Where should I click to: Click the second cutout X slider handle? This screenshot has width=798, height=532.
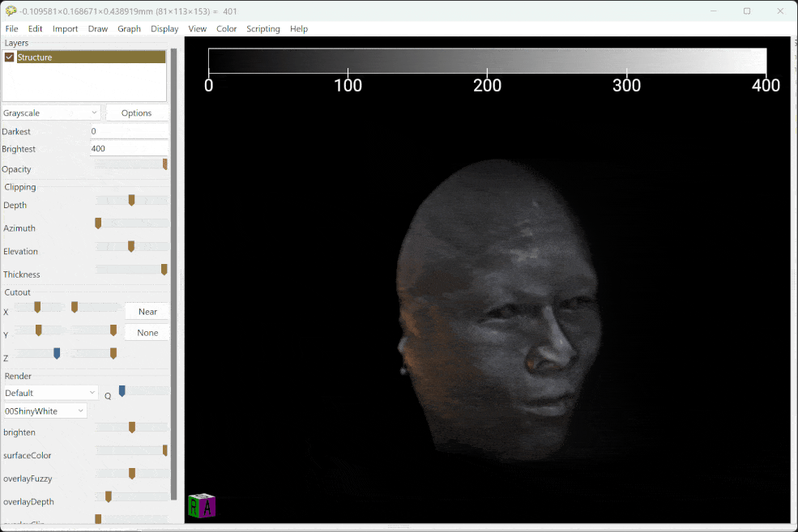[x=75, y=307]
